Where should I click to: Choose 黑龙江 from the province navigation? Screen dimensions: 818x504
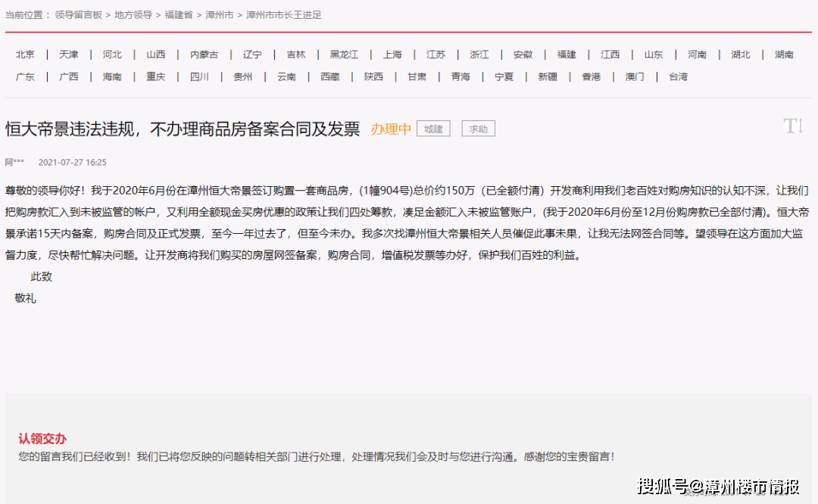pos(344,54)
